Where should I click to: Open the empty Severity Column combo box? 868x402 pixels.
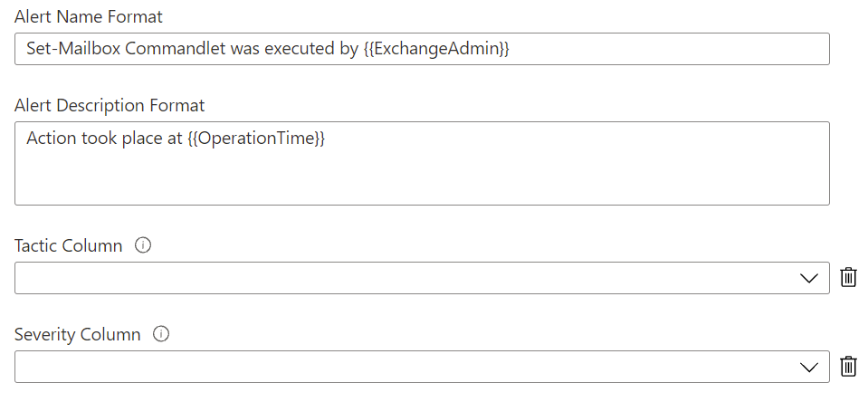(x=407, y=368)
